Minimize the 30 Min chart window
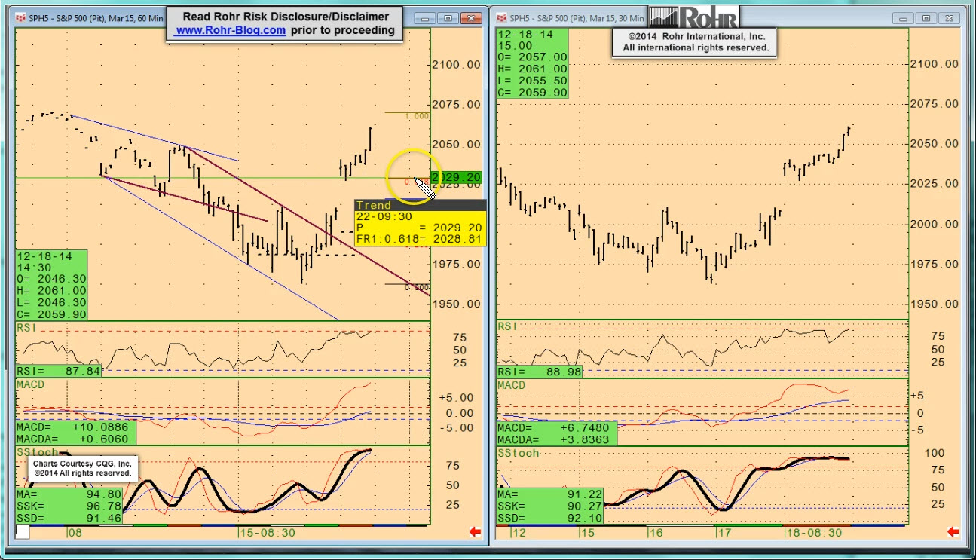 (x=904, y=18)
